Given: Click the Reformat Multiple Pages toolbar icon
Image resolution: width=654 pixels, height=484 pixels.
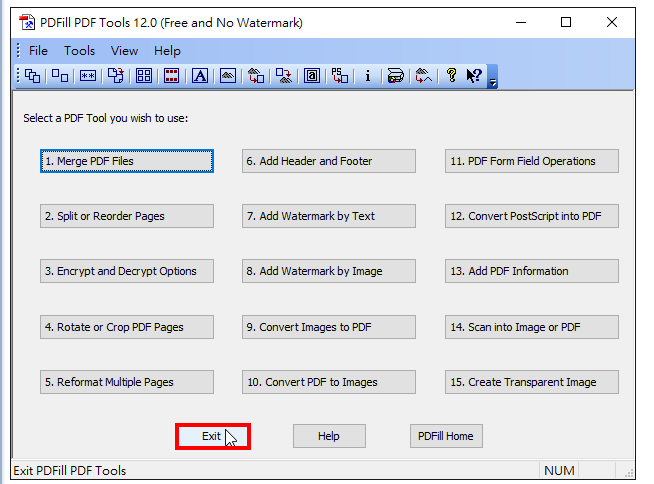Looking at the screenshot, I should [x=144, y=76].
